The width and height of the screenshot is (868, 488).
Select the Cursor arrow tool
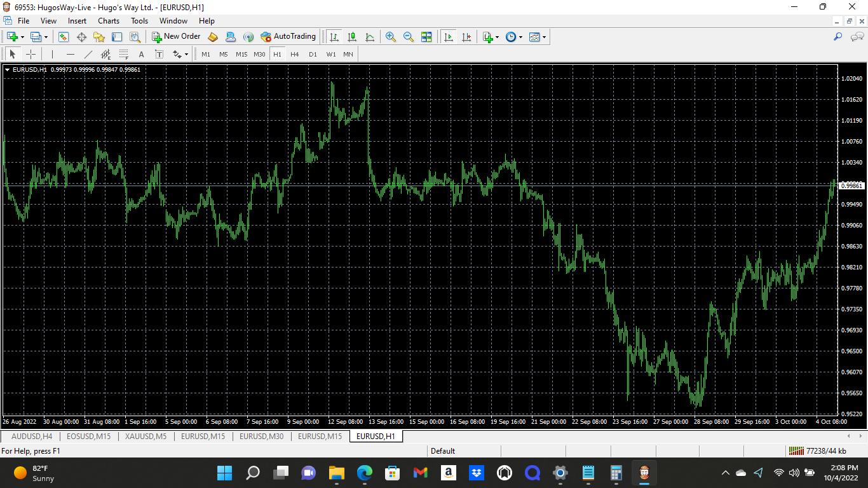tap(12, 54)
